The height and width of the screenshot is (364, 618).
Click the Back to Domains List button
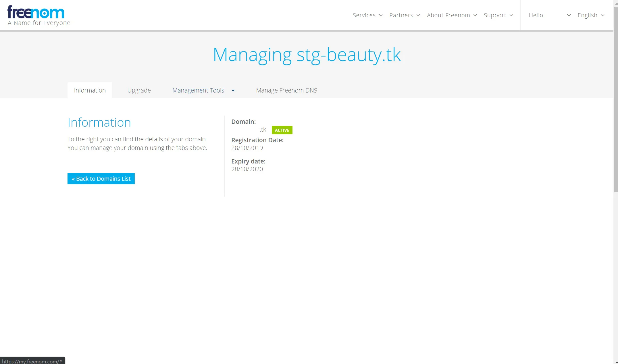[101, 179]
